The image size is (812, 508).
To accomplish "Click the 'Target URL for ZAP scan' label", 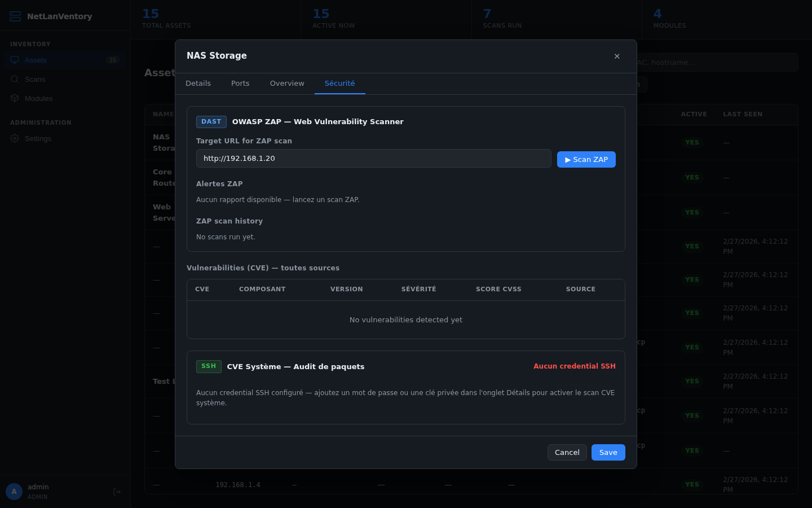I will point(244,141).
